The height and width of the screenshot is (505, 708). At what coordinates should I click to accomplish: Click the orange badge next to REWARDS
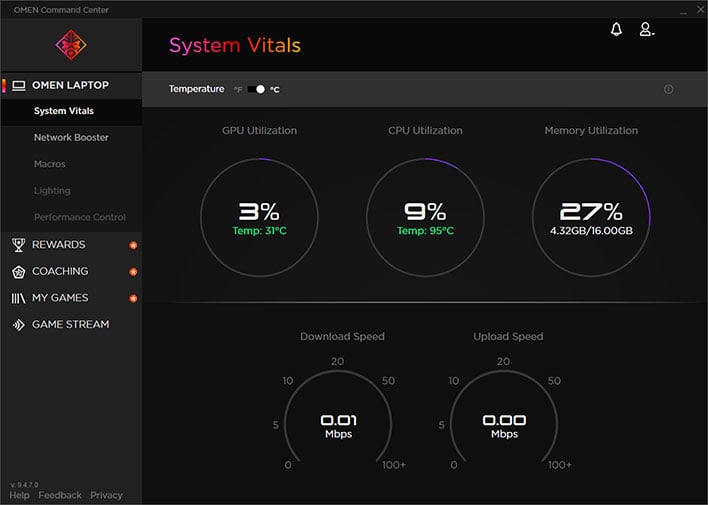coord(133,245)
